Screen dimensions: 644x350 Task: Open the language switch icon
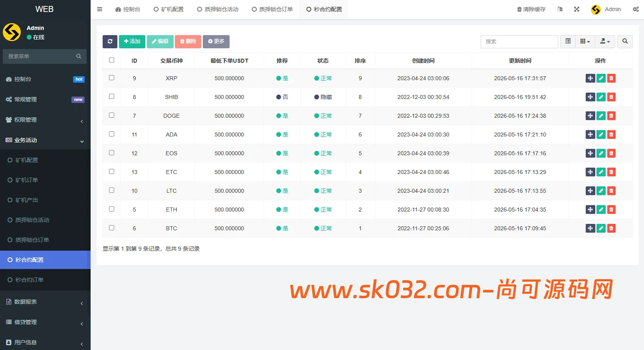(x=560, y=9)
